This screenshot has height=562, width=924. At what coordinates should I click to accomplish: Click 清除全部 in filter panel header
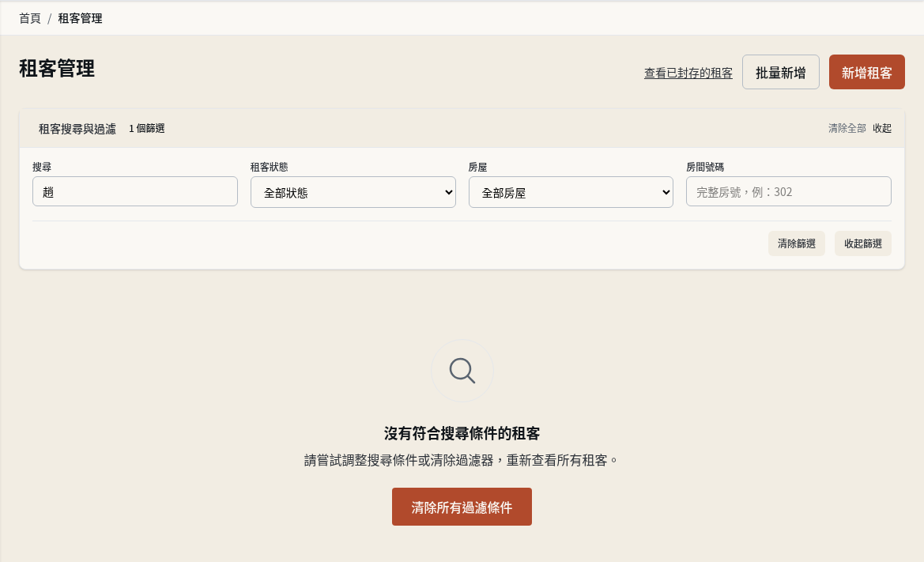pyautogui.click(x=847, y=128)
